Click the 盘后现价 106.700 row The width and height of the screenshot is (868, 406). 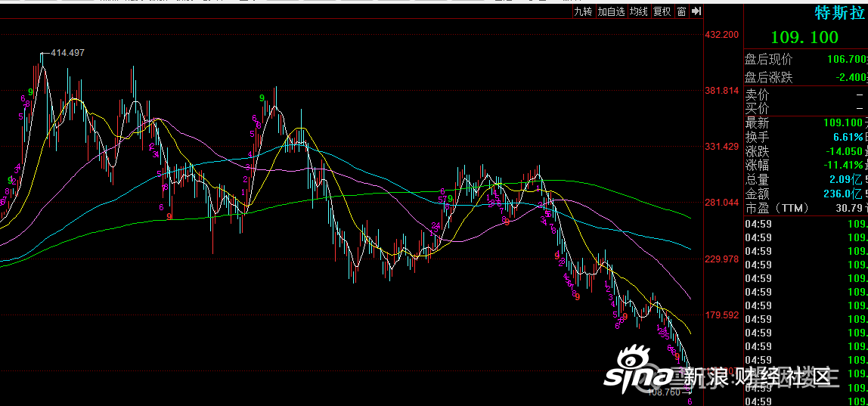[806, 59]
